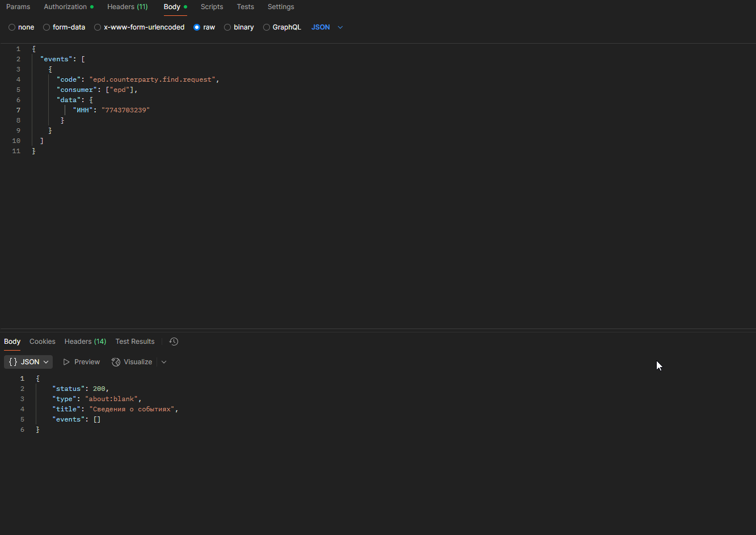The height and width of the screenshot is (535, 756).
Task: Open the Authorization request tab
Action: tap(69, 7)
